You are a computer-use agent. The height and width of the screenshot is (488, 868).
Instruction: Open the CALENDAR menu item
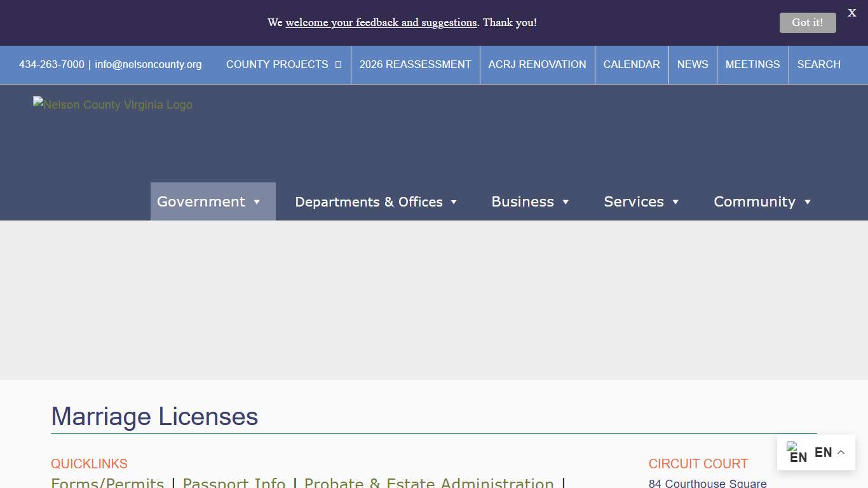coord(632,64)
